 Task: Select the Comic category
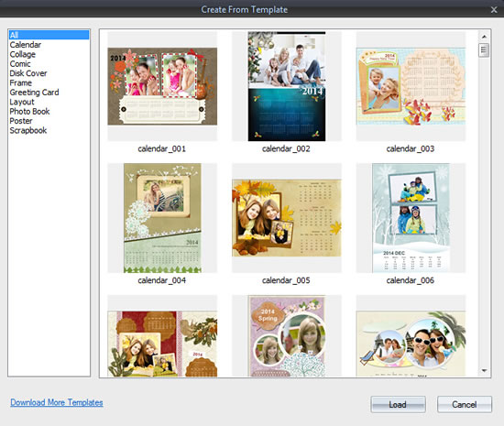[x=20, y=64]
